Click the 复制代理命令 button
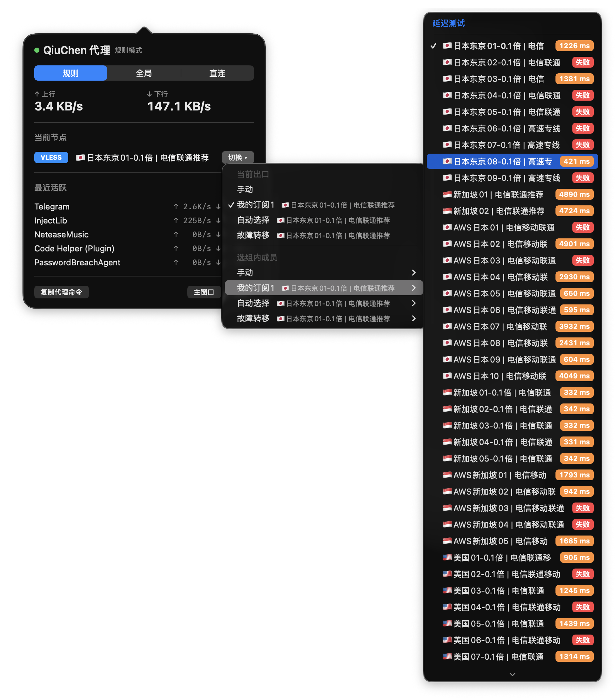The image size is (616, 699). click(x=62, y=292)
